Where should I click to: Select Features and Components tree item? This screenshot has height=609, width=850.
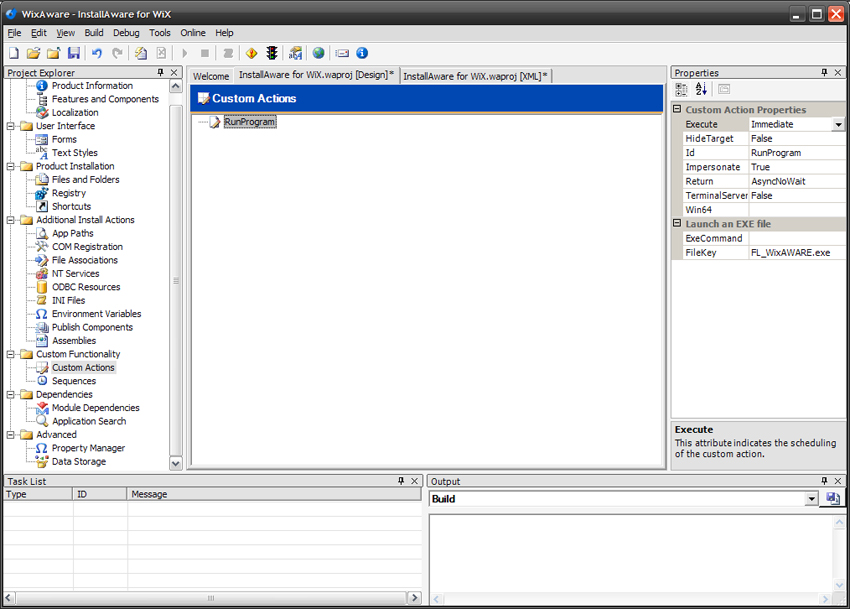pyautogui.click(x=105, y=99)
